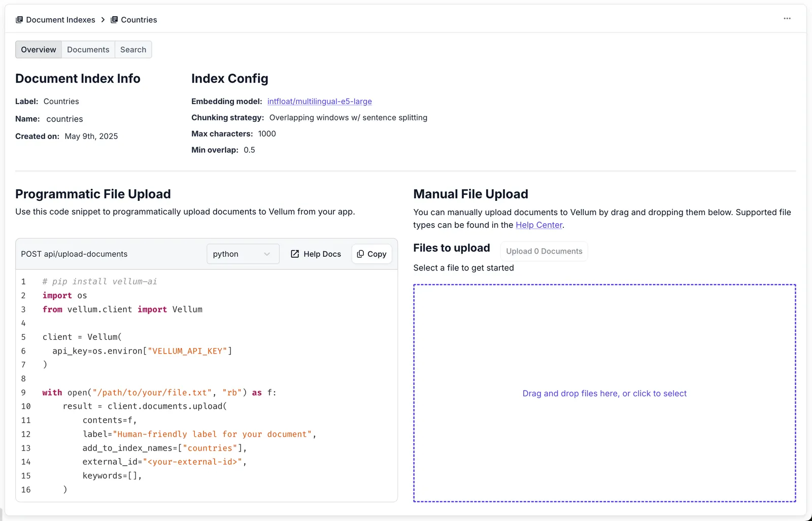Click the Help Docs external link icon
The width and height of the screenshot is (812, 521).
[295, 254]
